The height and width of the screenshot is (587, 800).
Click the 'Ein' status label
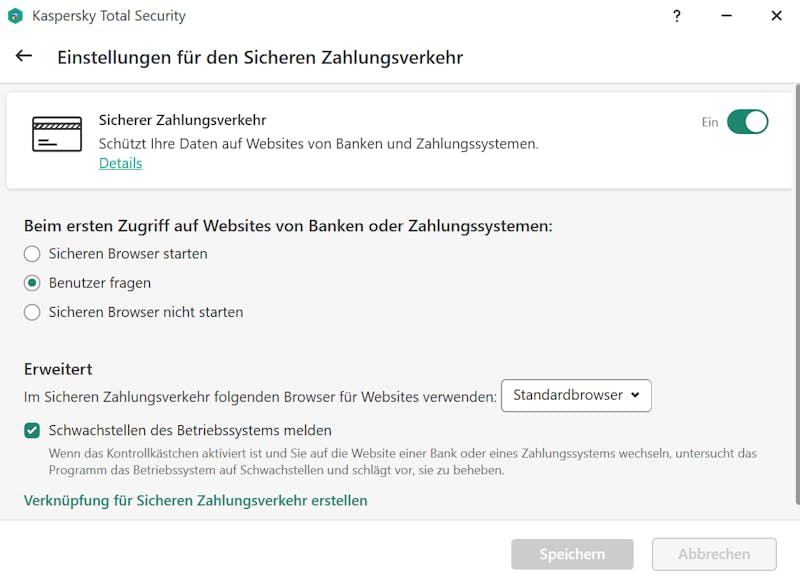710,122
